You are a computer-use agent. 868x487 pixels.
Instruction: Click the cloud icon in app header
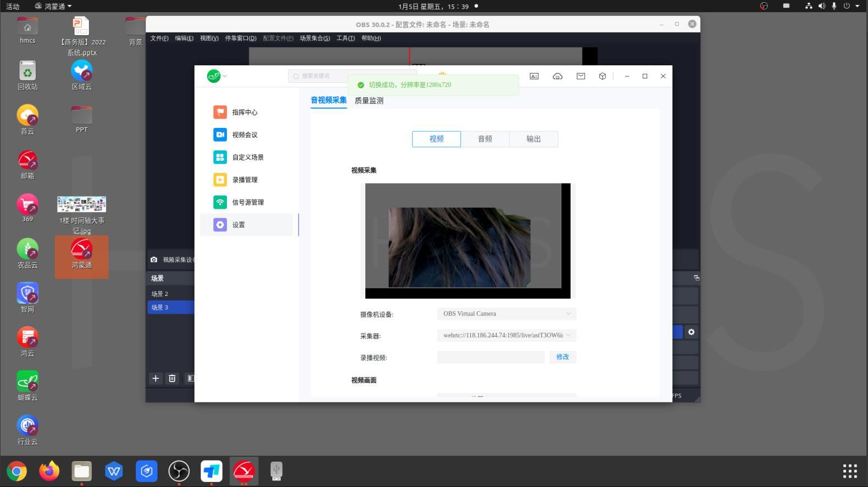[558, 76]
